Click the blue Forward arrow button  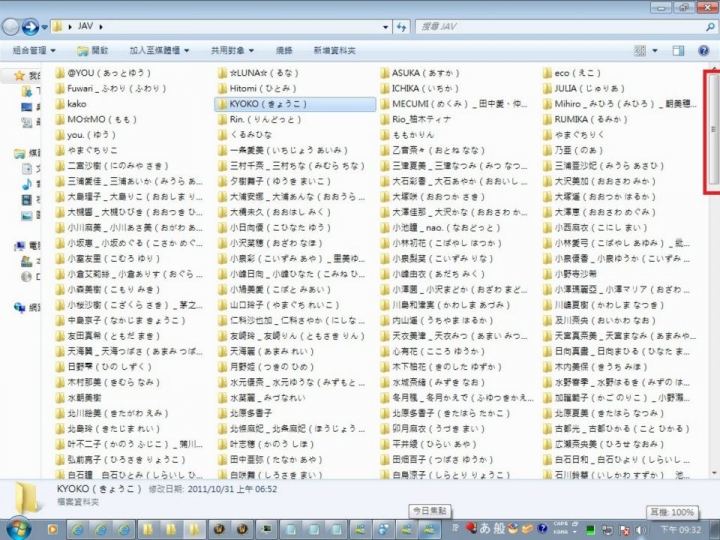pyautogui.click(x=30, y=27)
